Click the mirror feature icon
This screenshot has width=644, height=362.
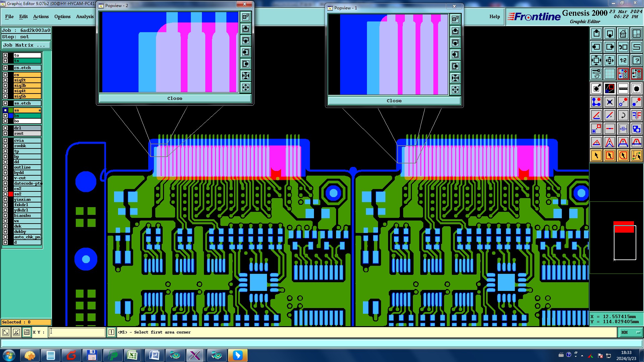(636, 115)
